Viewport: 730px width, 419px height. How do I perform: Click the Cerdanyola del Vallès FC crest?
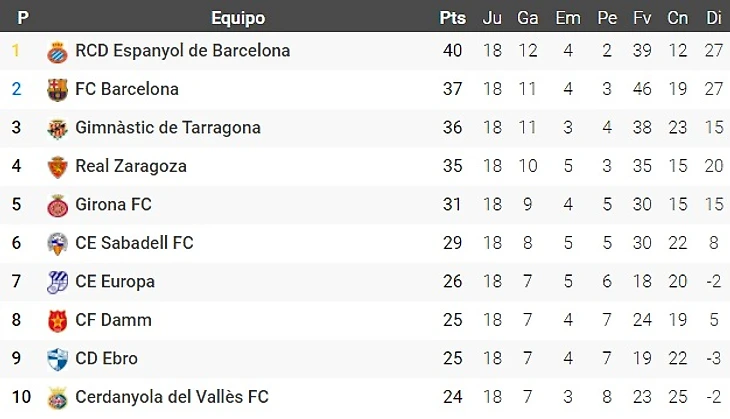(x=57, y=398)
